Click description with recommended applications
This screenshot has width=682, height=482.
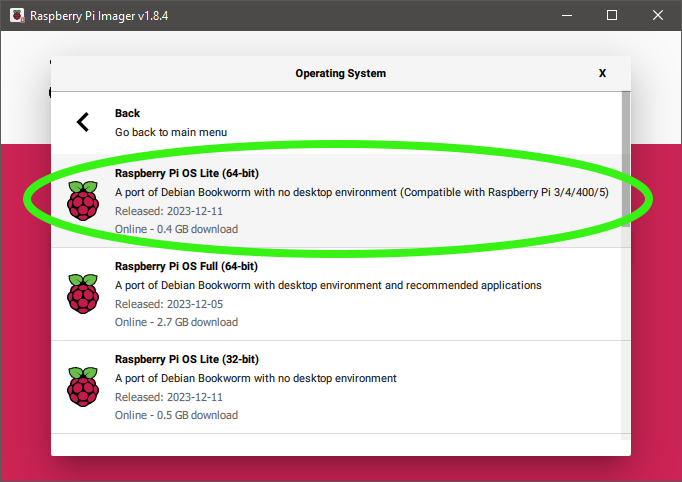[x=328, y=285]
